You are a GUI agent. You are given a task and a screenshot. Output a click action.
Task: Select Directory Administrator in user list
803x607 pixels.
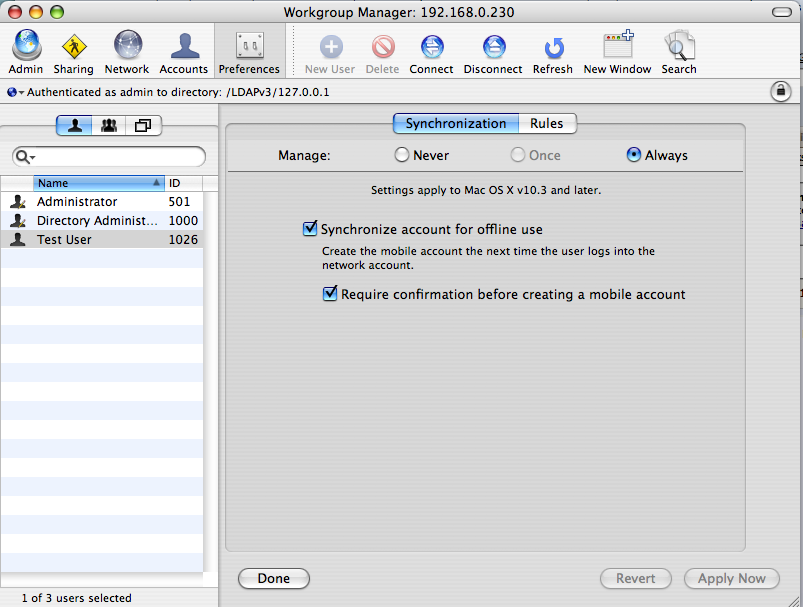point(102,221)
